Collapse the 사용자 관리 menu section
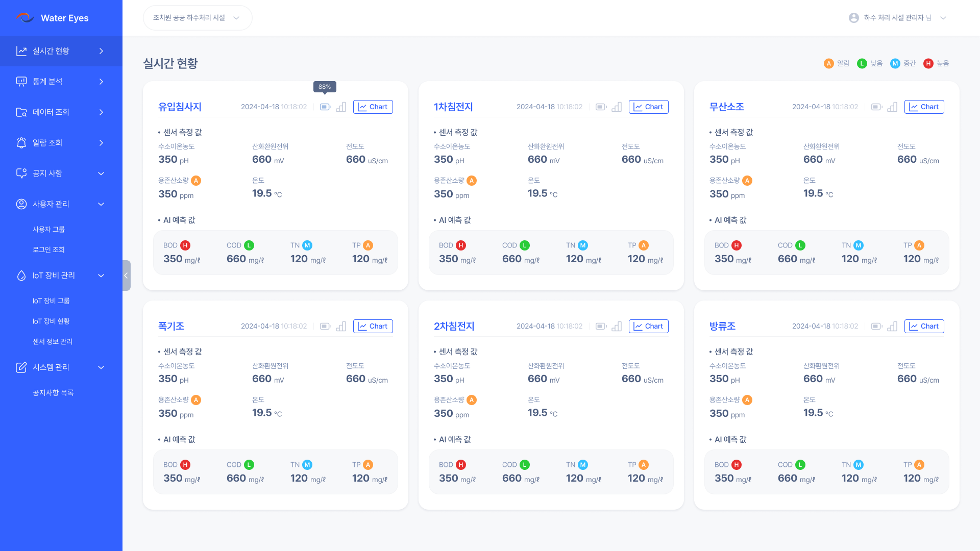This screenshot has width=980, height=551. (x=101, y=204)
